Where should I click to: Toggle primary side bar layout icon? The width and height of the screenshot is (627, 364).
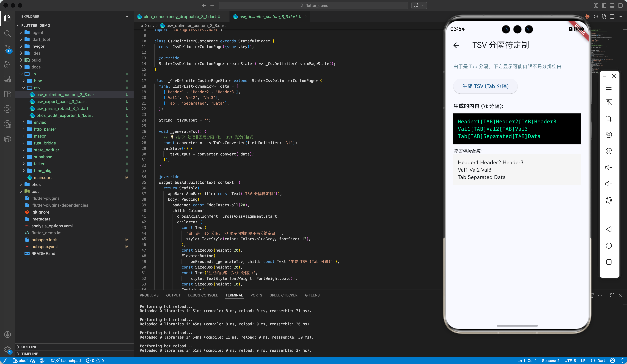tap(604, 5)
